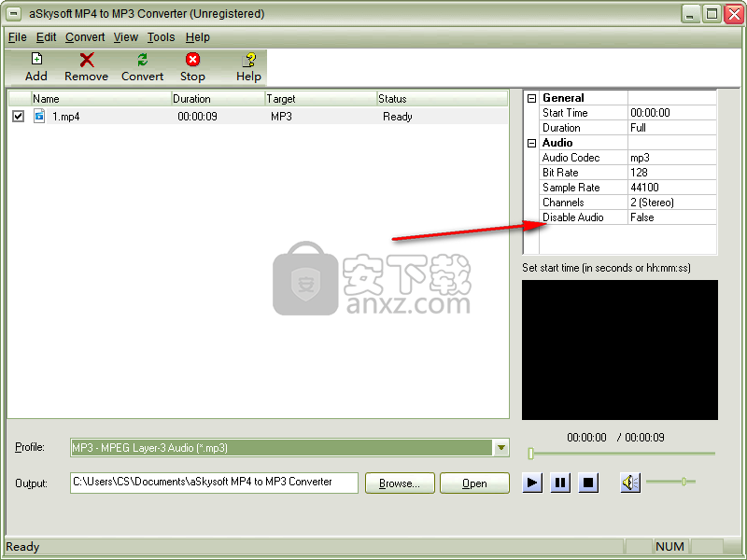Viewport: 747px width, 560px height.
Task: Click the MP3 target cell
Action: click(x=281, y=117)
